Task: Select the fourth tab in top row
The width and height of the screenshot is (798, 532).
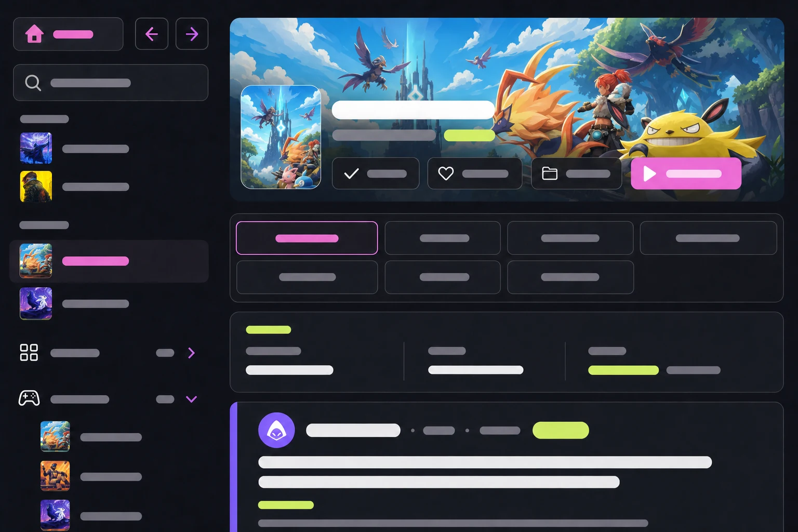Action: 709,238
